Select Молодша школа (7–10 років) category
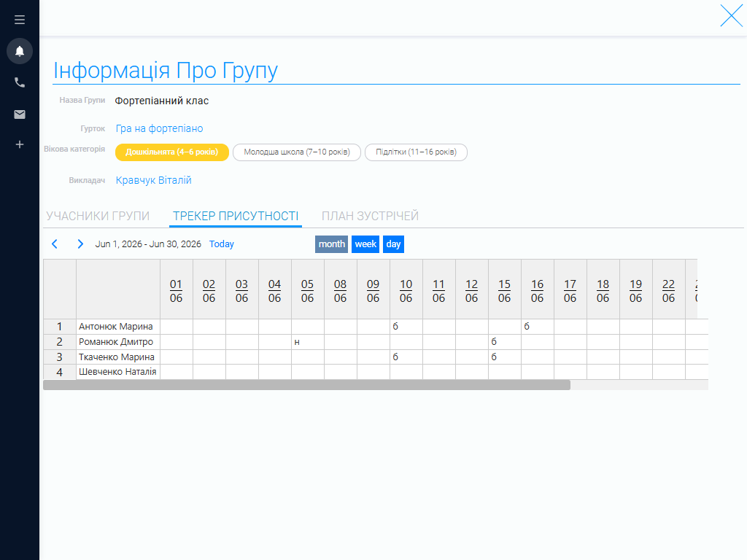Image resolution: width=747 pixels, height=560 pixels. (297, 152)
